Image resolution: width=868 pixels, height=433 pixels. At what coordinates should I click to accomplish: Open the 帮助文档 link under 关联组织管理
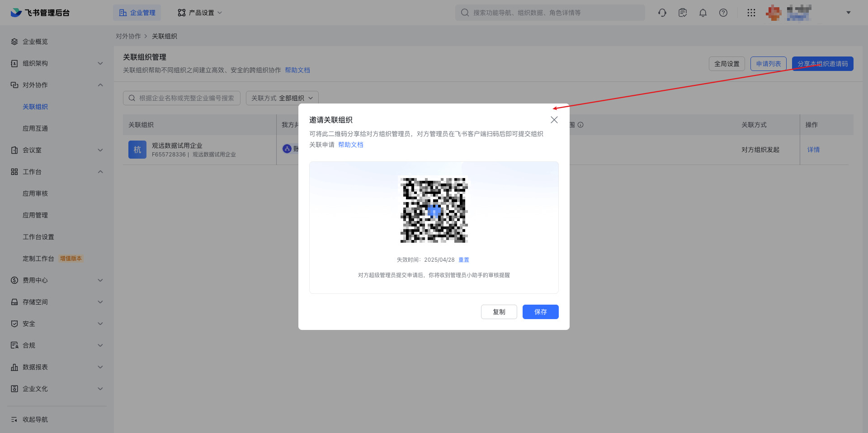pyautogui.click(x=297, y=70)
